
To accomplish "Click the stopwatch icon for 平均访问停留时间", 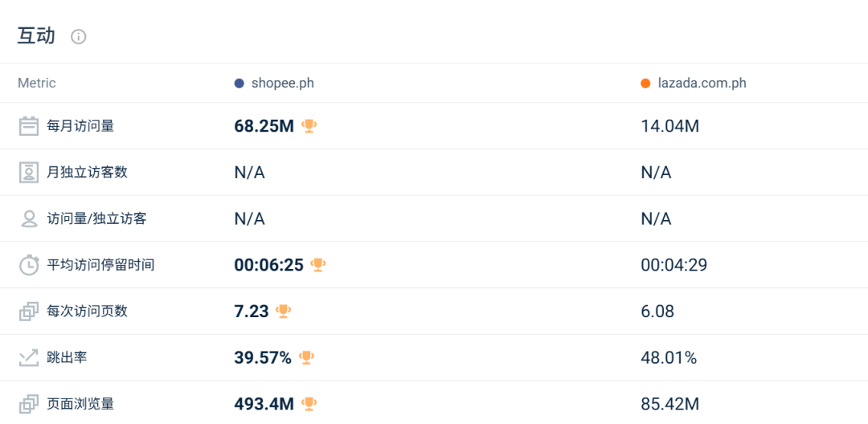I will (29, 265).
